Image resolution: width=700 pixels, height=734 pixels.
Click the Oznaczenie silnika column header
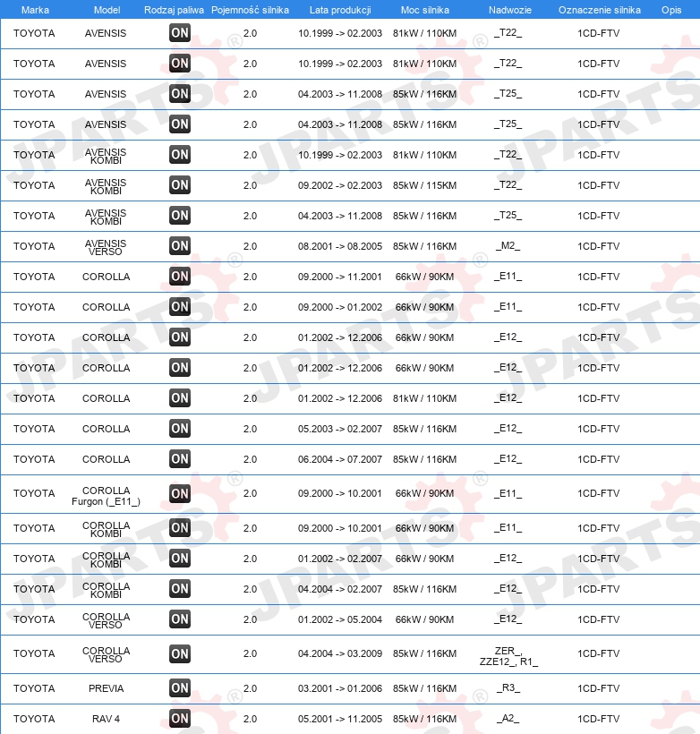point(600,10)
